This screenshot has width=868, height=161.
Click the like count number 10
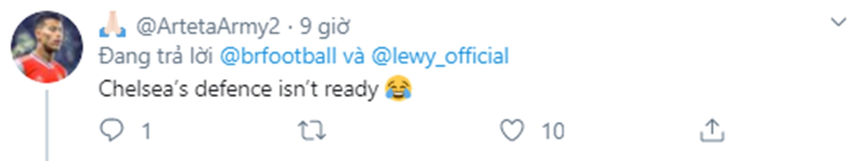pyautogui.click(x=553, y=131)
